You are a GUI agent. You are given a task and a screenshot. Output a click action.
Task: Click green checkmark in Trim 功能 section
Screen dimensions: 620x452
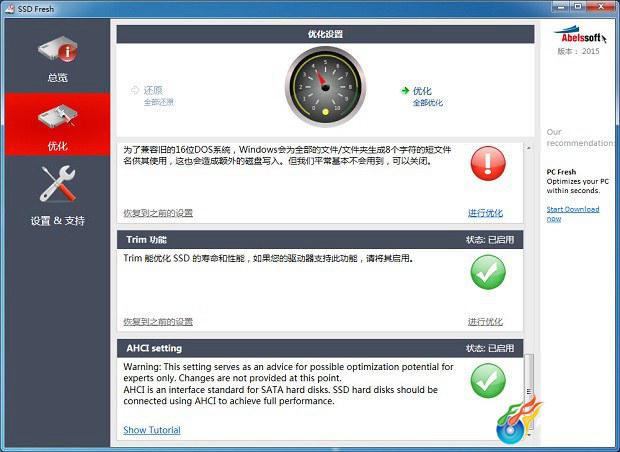488,272
